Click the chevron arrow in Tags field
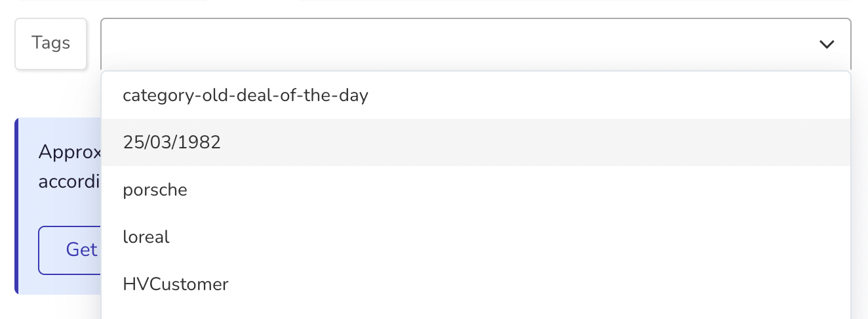Image resolution: width=868 pixels, height=319 pixels. coord(827,44)
